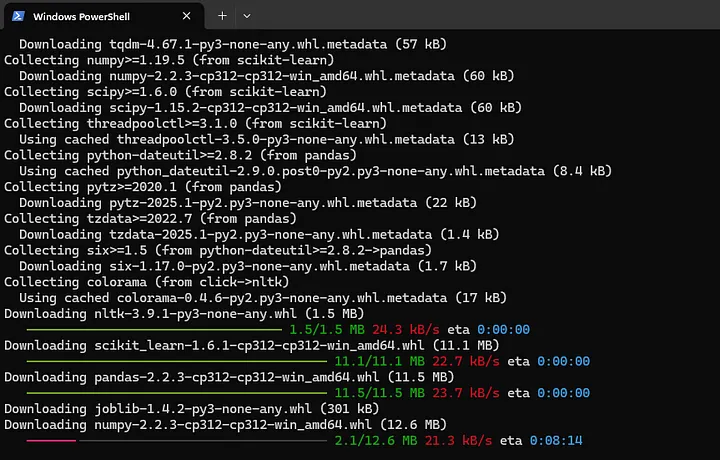This screenshot has width=720, height=460.
Task: Click 'Downloading pytz-2025.1' metadata line
Action: (248, 203)
